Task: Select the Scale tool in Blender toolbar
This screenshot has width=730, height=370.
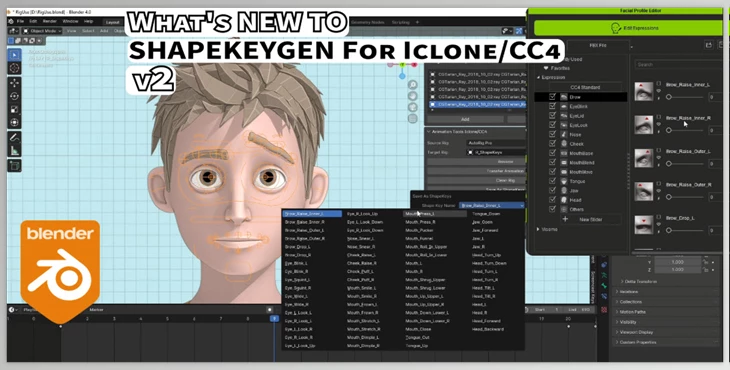Action: tap(14, 109)
